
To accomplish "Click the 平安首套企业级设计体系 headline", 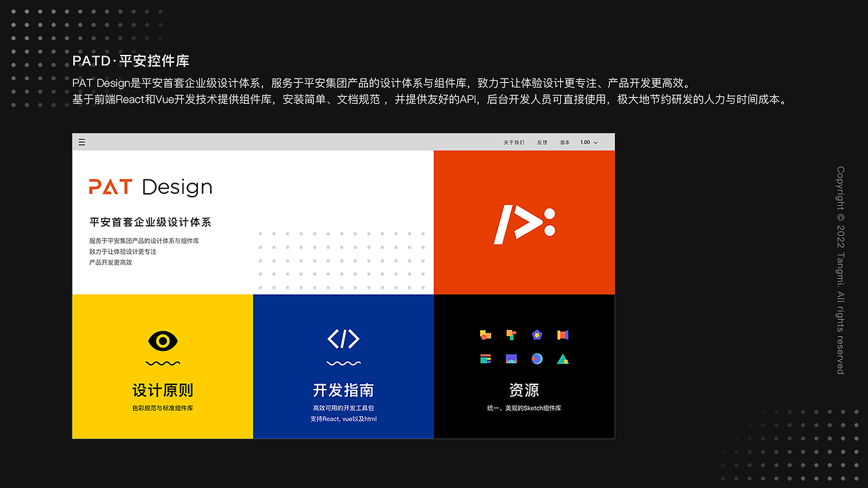I will point(150,222).
